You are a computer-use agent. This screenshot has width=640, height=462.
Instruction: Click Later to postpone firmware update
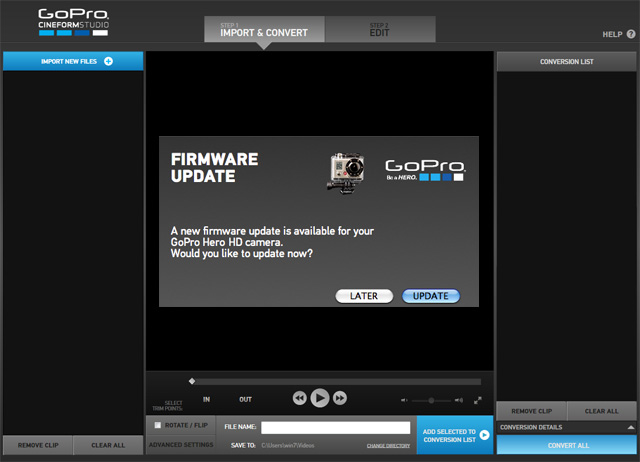coord(363,296)
